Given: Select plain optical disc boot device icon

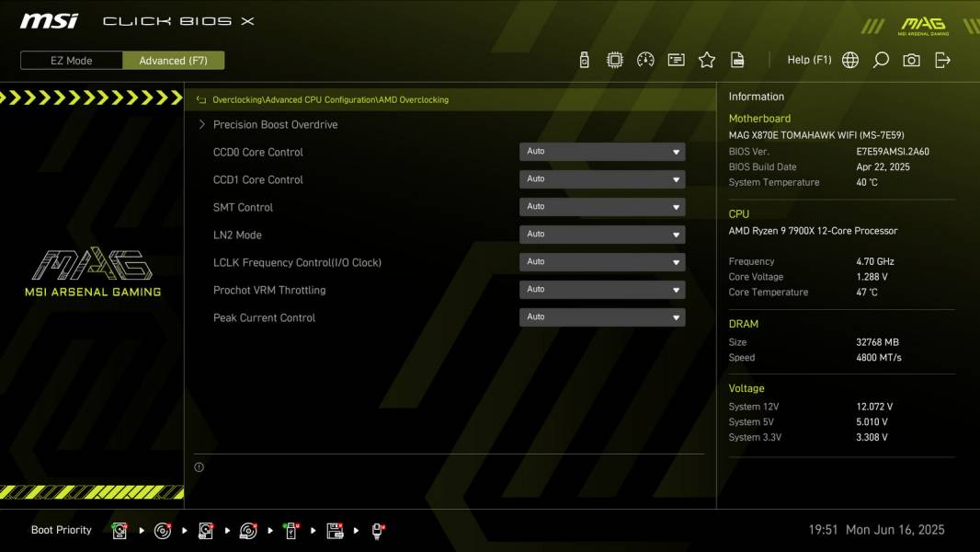Looking at the screenshot, I should 163,531.
